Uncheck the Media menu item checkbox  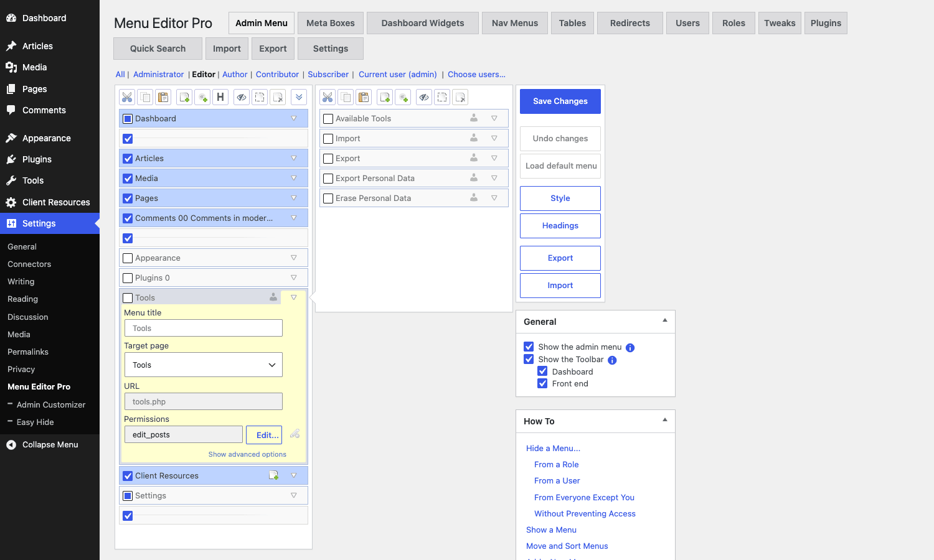128,179
